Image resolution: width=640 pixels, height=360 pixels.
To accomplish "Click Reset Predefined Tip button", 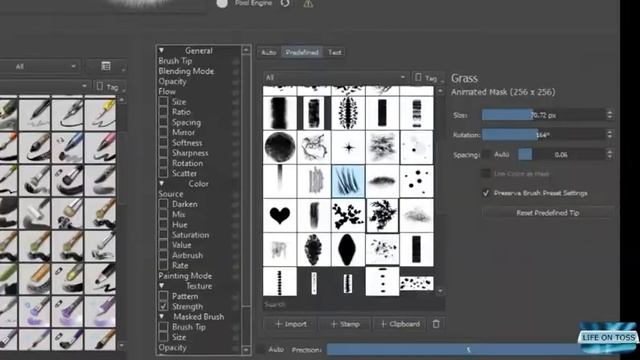I will coord(547,212).
